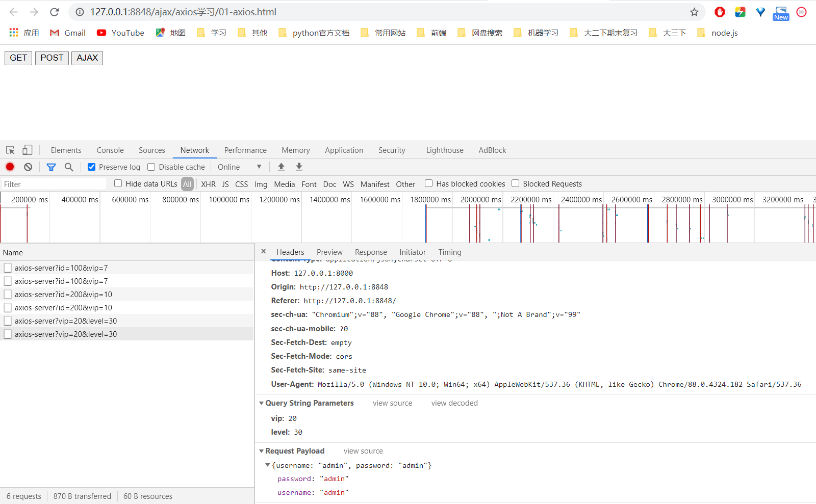Open the Gmail bookmark
Image resolution: width=816 pixels, height=504 pixels.
click(67, 33)
